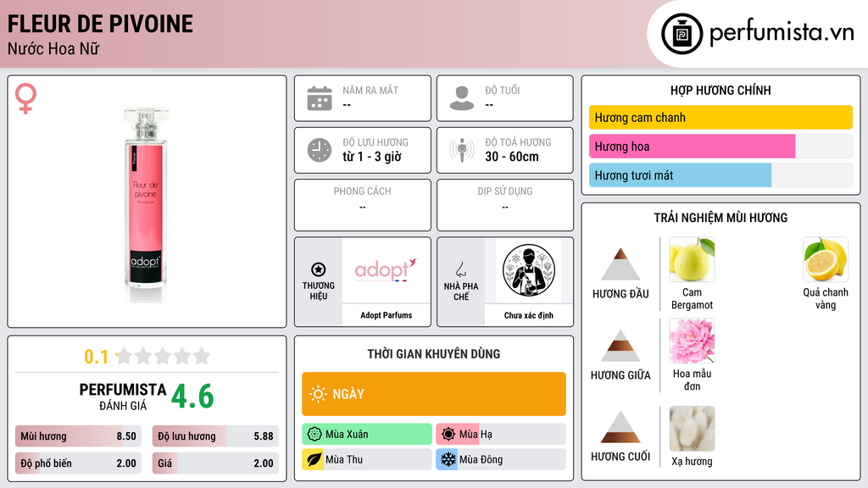Image resolution: width=868 pixels, height=488 pixels.
Task: Click the Quả chanh vàng lemon image
Action: click(826, 259)
